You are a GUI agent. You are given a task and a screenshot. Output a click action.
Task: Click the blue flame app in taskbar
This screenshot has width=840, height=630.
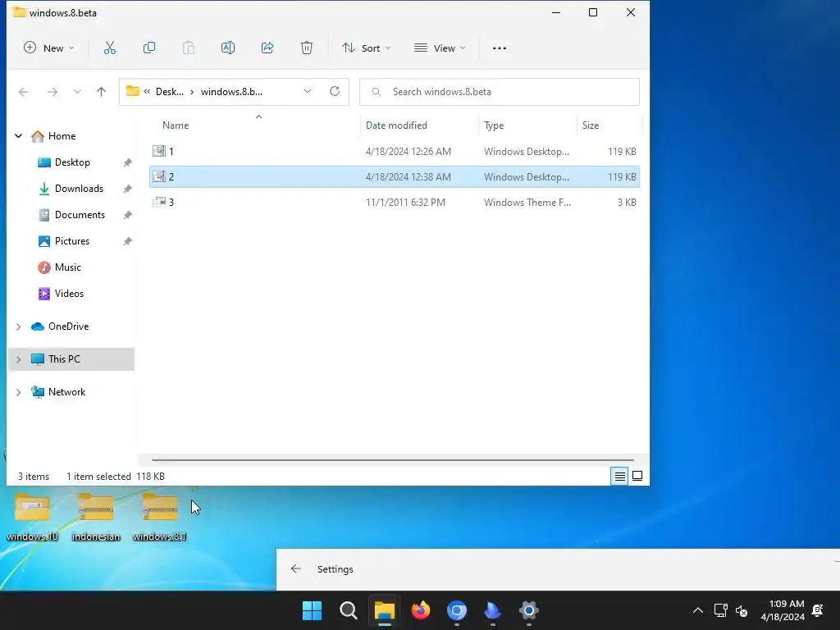click(x=493, y=610)
